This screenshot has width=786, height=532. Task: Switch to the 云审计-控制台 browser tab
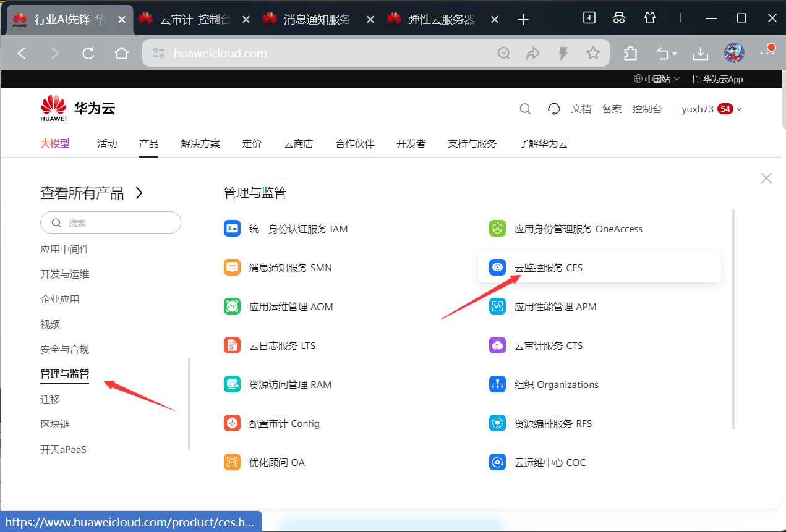[195, 19]
